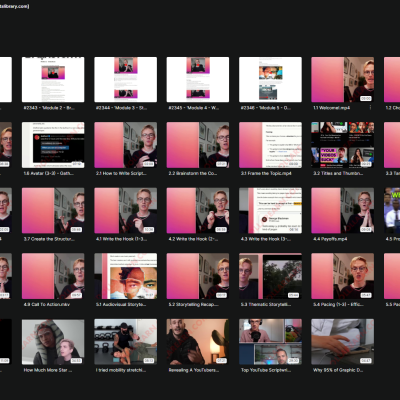Open the I tried mobility stretchi... thumbnail

(126, 342)
